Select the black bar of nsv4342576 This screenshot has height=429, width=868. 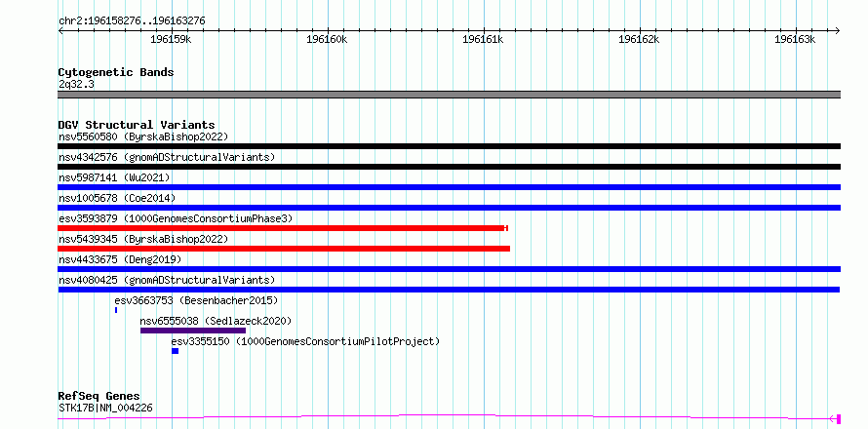(x=449, y=167)
